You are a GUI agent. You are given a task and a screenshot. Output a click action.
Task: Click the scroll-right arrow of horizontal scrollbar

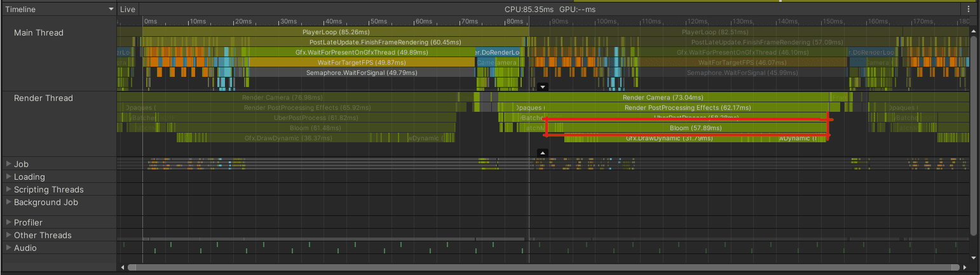point(965,267)
